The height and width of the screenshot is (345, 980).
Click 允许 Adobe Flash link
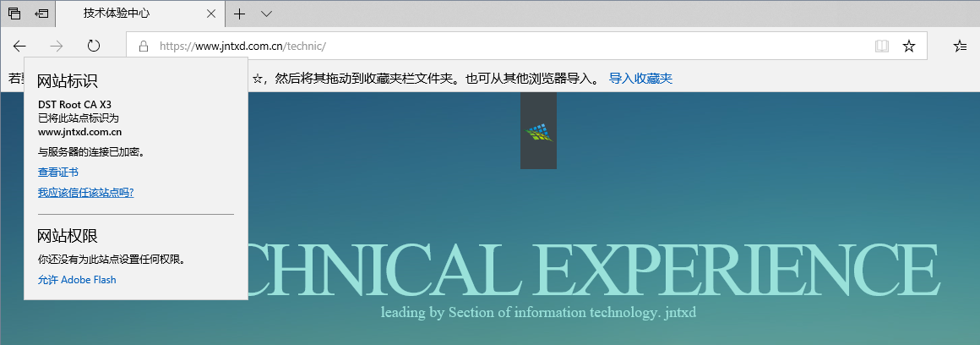(x=77, y=280)
